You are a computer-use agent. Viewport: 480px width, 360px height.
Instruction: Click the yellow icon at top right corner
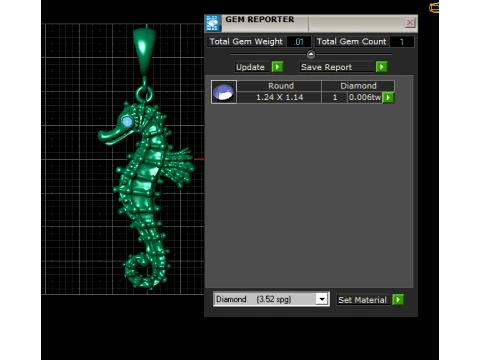point(434,7)
